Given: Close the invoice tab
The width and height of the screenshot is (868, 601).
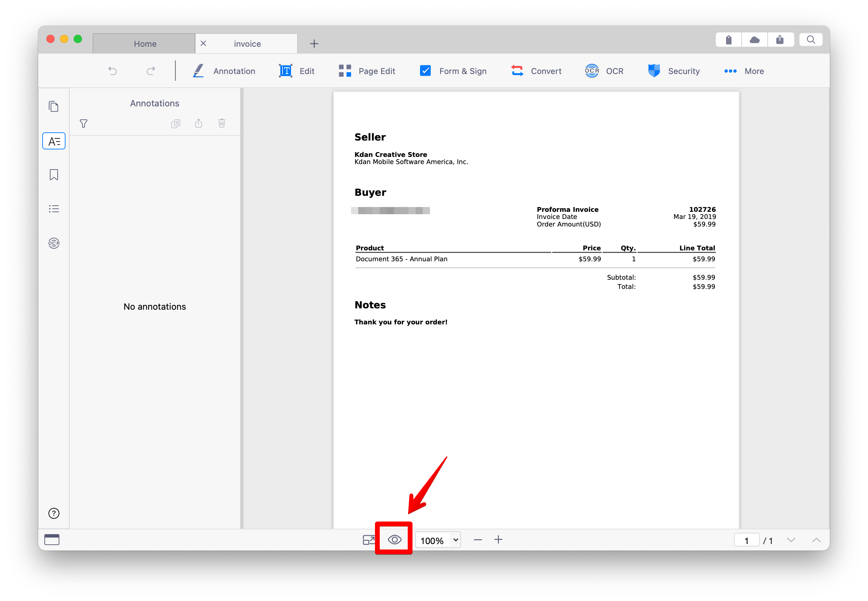Looking at the screenshot, I should 203,43.
